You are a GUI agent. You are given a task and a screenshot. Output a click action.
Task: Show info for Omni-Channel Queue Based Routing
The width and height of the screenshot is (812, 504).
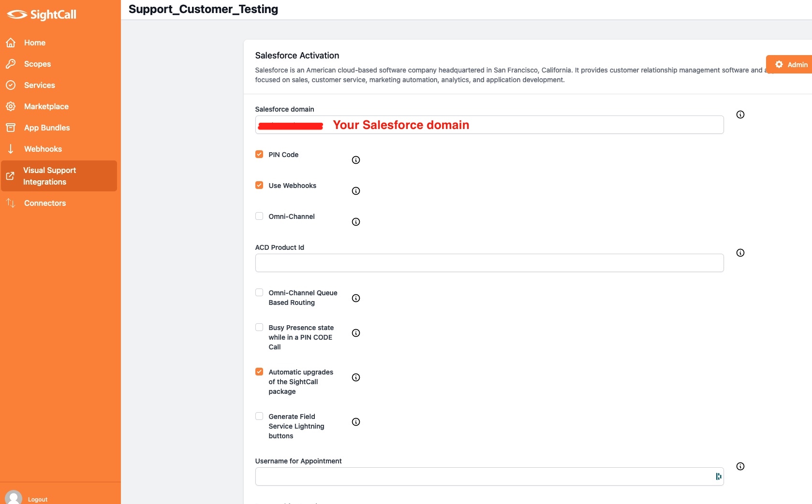pos(356,298)
